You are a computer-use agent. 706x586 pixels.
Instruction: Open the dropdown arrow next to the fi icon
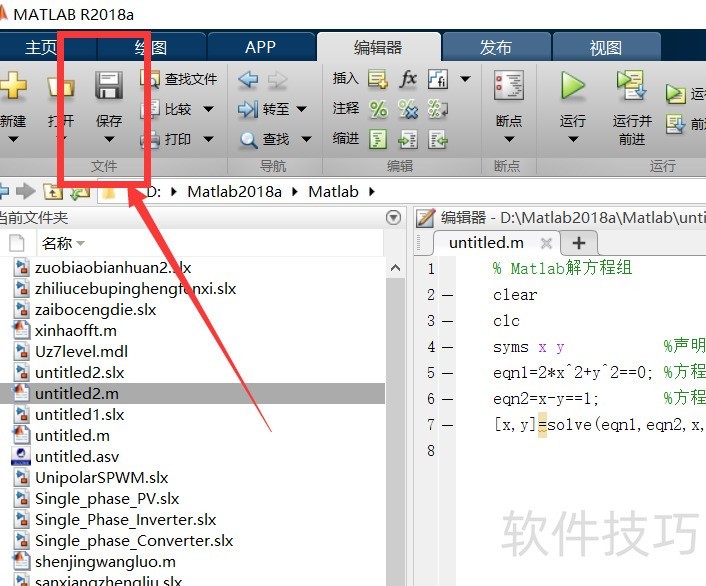click(x=466, y=79)
